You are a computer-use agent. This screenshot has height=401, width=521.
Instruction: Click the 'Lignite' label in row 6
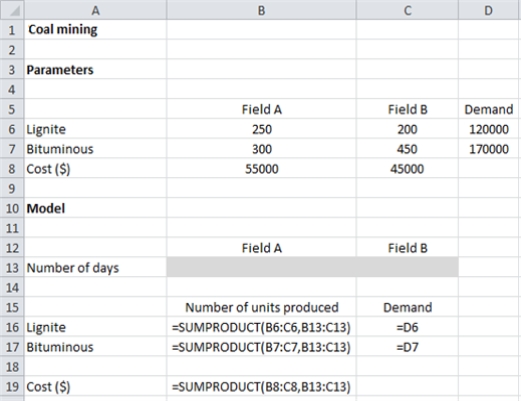(46, 129)
